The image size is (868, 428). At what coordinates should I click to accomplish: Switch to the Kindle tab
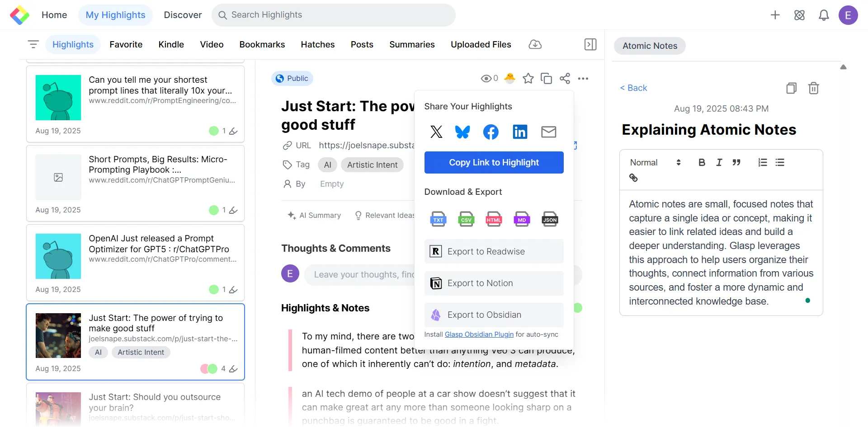pyautogui.click(x=171, y=44)
